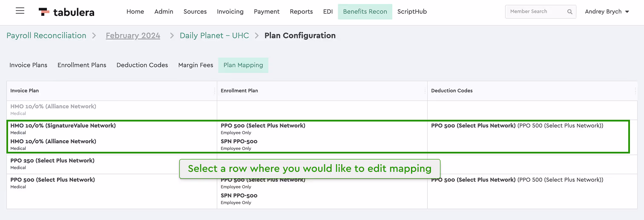The width and height of the screenshot is (644, 220).
Task: Open the Daily Planet – UHC breadcrumb
Action: 214,36
